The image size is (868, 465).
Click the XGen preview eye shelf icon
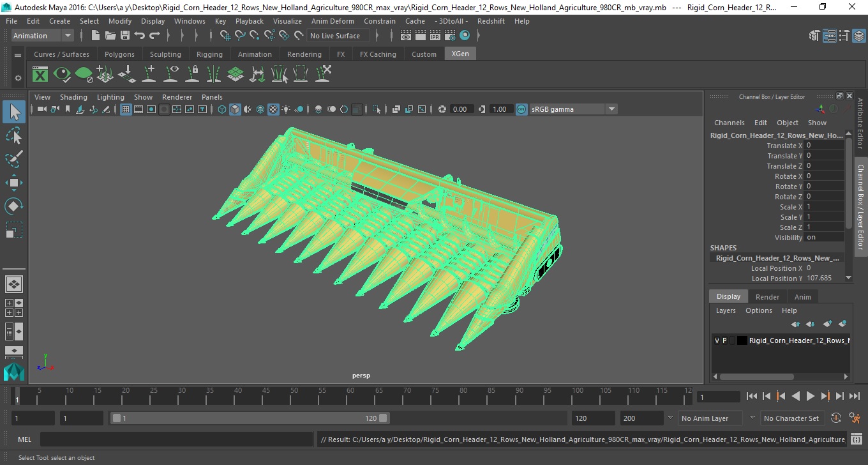[62, 75]
